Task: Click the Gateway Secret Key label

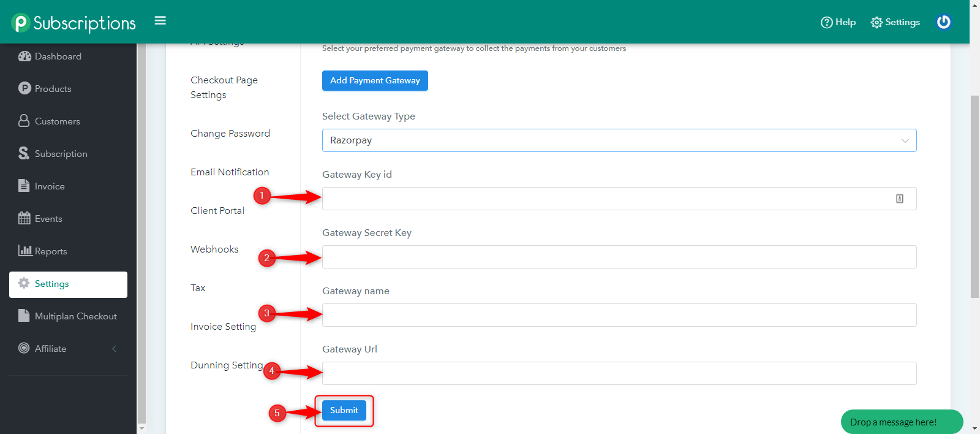Action: pos(367,233)
